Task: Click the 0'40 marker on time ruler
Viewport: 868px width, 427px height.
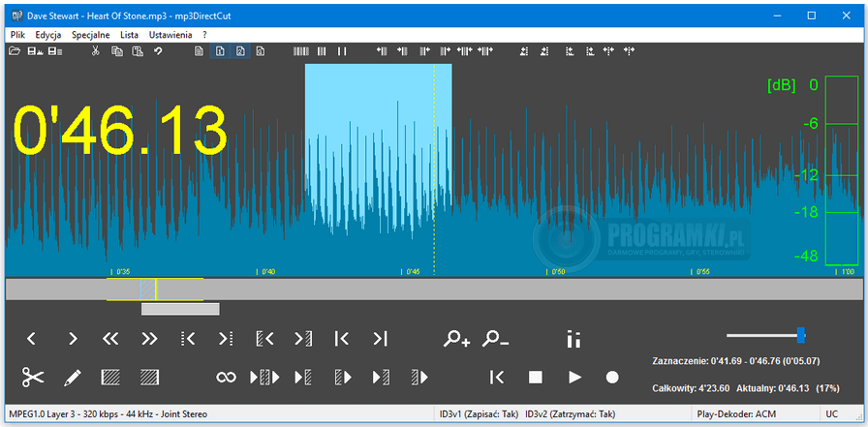Action: point(265,271)
